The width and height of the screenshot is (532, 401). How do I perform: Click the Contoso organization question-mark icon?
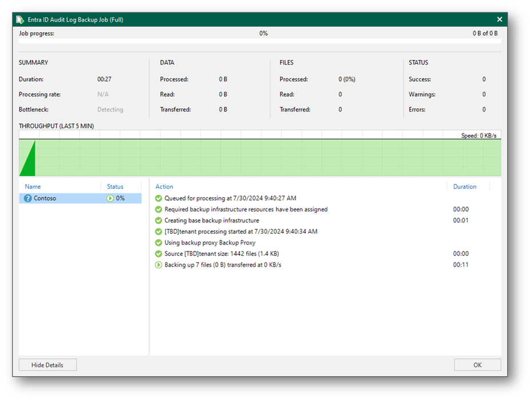[27, 199]
